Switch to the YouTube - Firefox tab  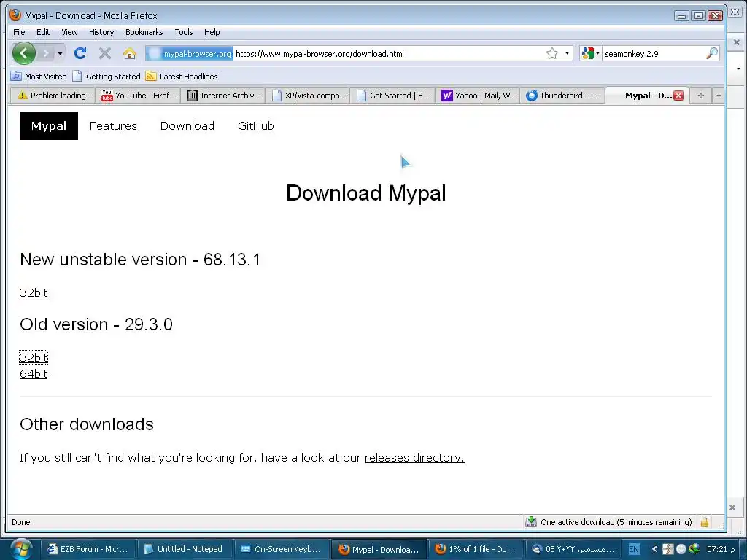[x=138, y=96]
